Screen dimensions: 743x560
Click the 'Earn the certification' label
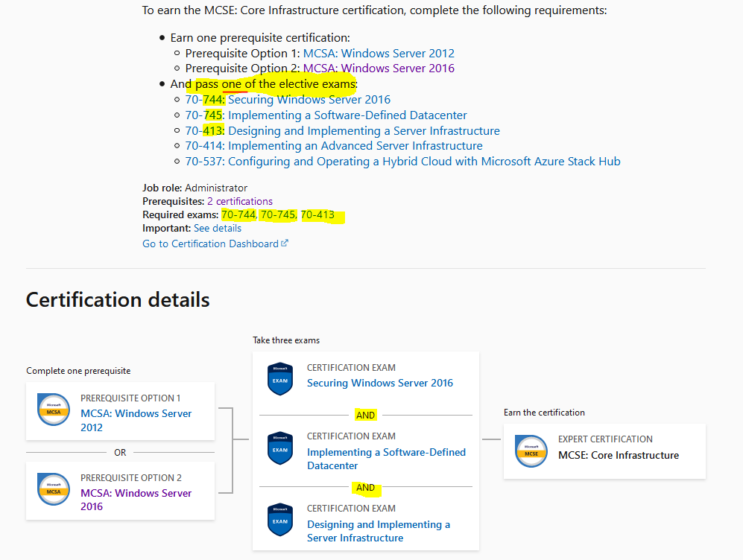coord(544,413)
